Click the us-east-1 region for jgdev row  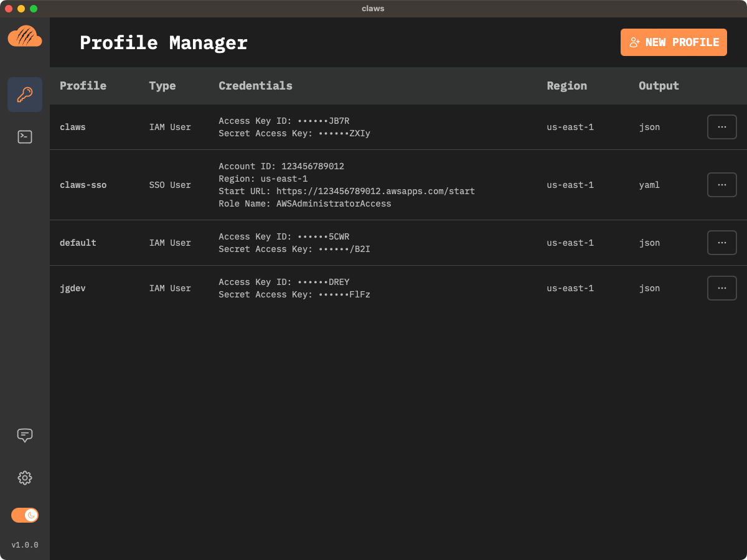(x=570, y=288)
